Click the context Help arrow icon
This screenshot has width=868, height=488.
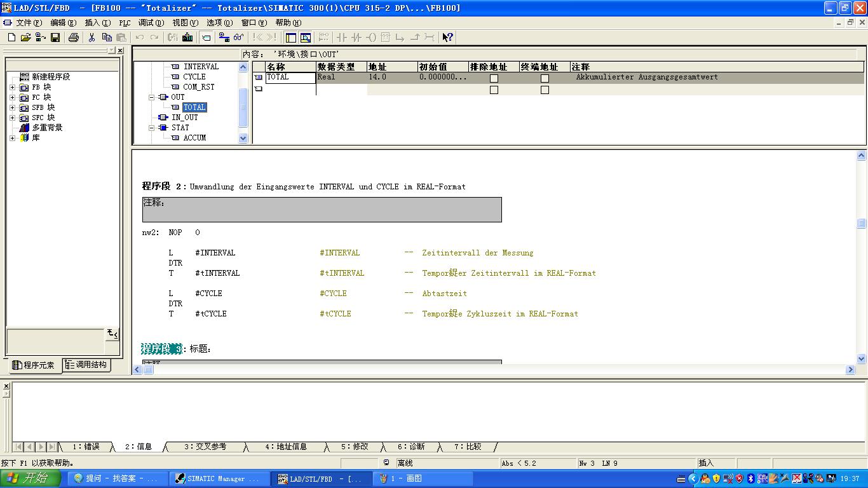click(448, 37)
